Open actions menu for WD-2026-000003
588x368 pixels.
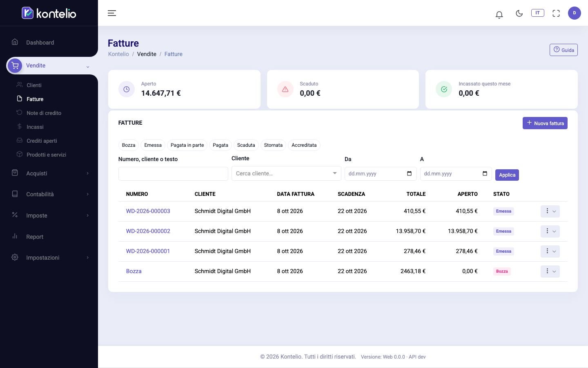tap(550, 211)
